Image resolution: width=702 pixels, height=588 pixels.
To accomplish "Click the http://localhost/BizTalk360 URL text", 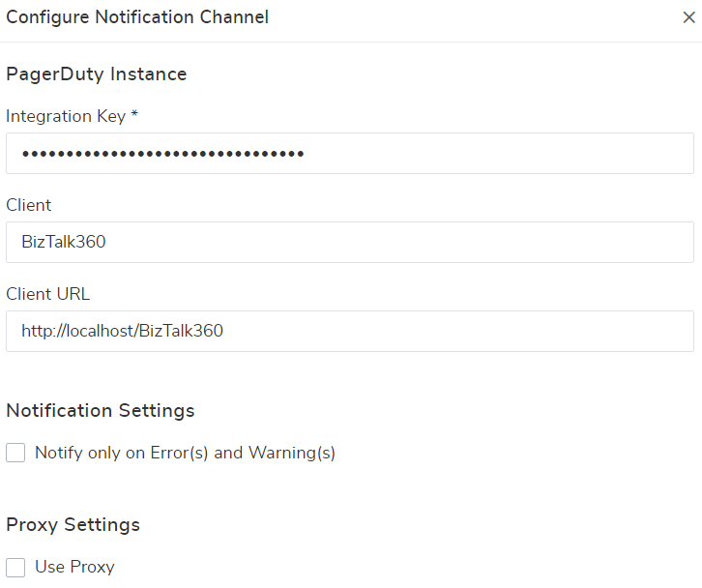I will (122, 331).
